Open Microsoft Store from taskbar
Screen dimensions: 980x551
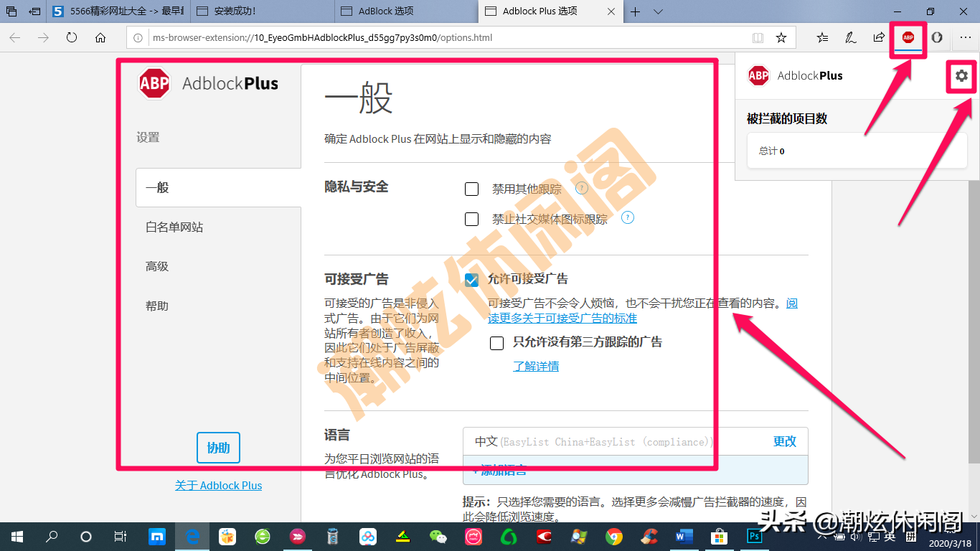coord(719,537)
